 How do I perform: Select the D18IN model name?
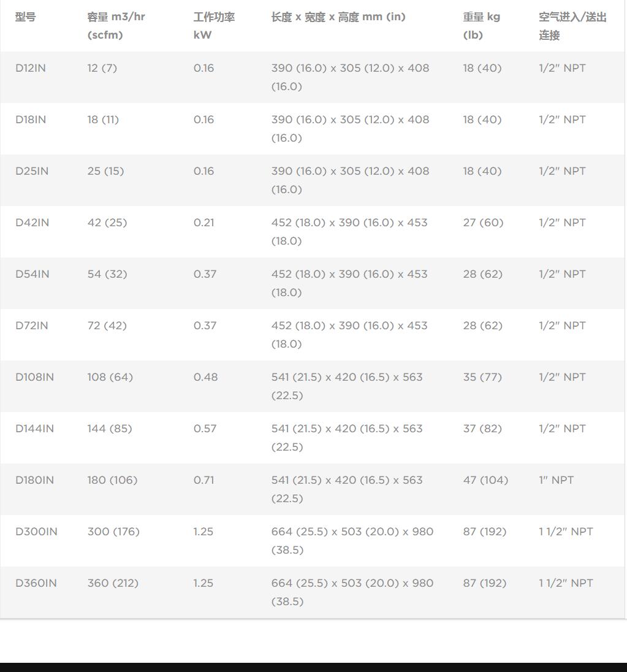[x=31, y=120]
